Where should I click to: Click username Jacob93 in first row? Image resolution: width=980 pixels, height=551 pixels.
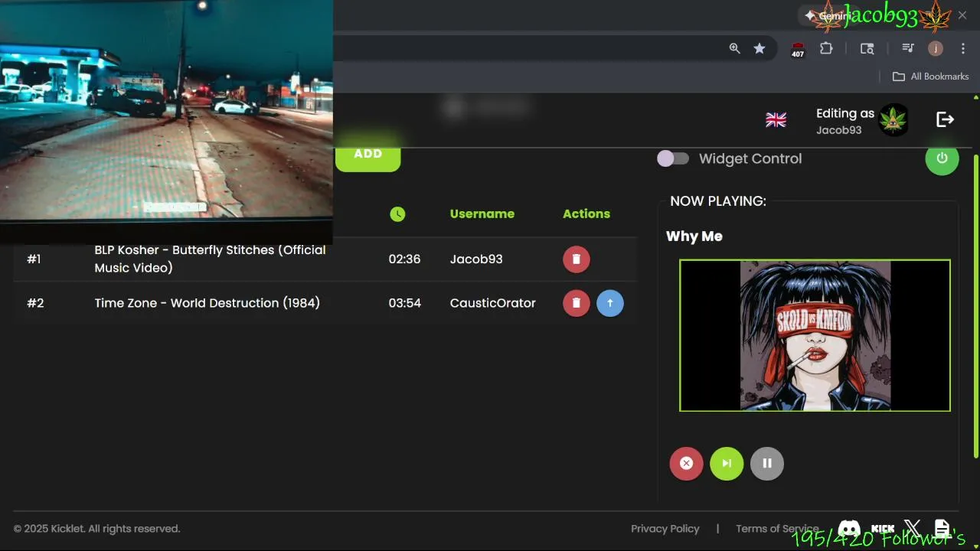click(476, 259)
